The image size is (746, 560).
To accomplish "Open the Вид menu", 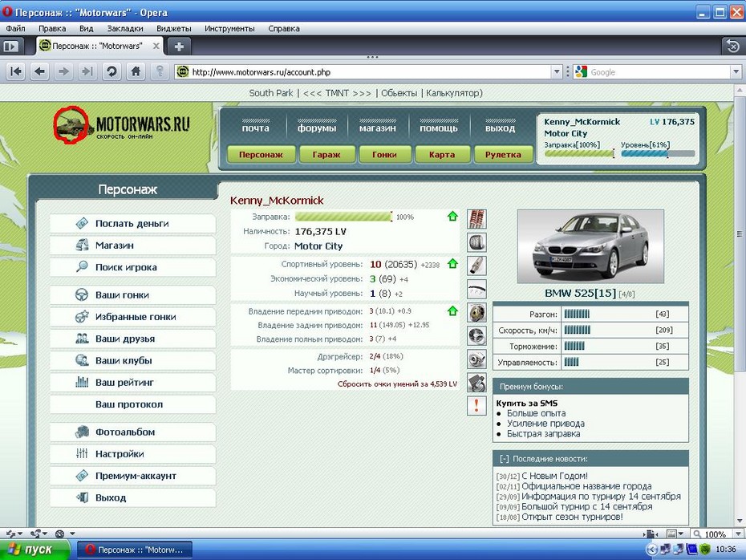I will point(86,29).
